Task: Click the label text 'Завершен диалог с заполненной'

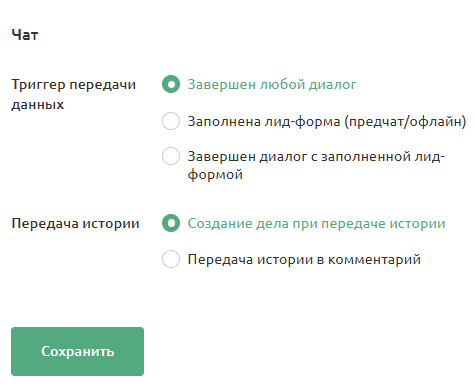Action: [x=299, y=156]
